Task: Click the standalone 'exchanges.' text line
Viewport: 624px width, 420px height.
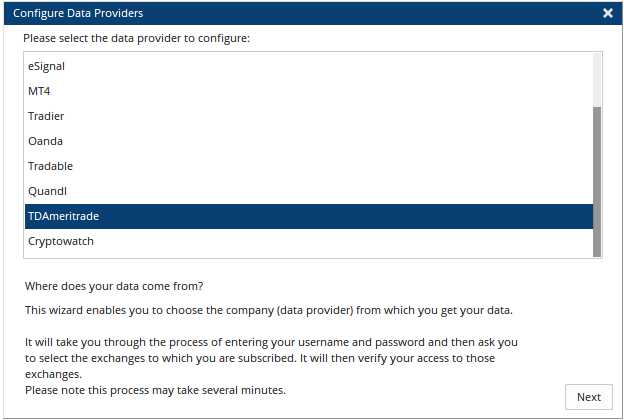Action: [x=53, y=374]
